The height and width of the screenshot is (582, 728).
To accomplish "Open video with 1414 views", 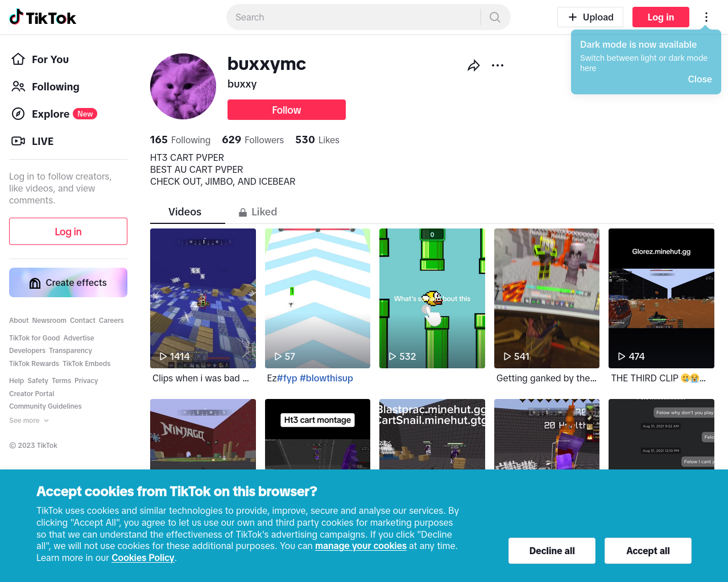I will pos(203,298).
